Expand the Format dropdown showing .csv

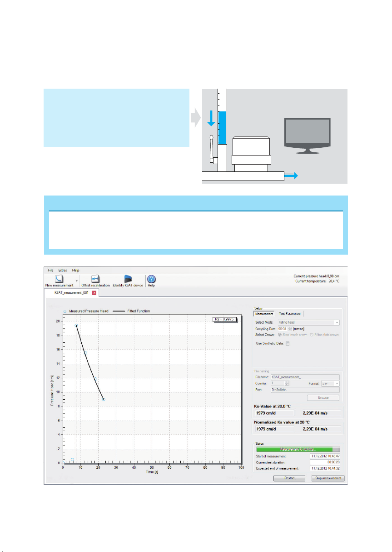[x=331, y=384]
